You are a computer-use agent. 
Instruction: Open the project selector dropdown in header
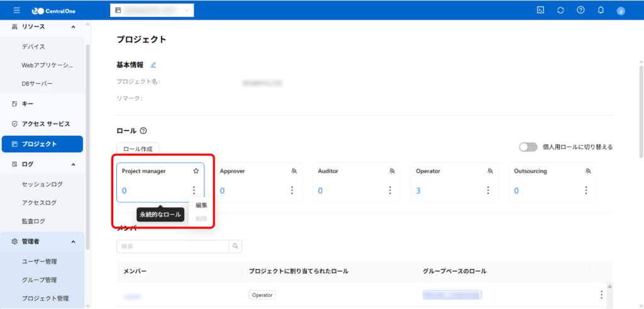point(152,10)
